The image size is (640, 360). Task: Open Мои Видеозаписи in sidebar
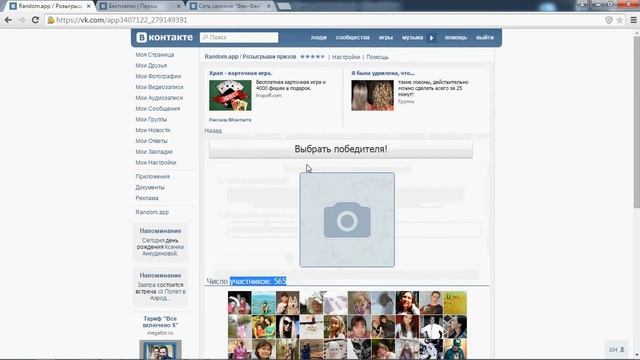coord(159,87)
